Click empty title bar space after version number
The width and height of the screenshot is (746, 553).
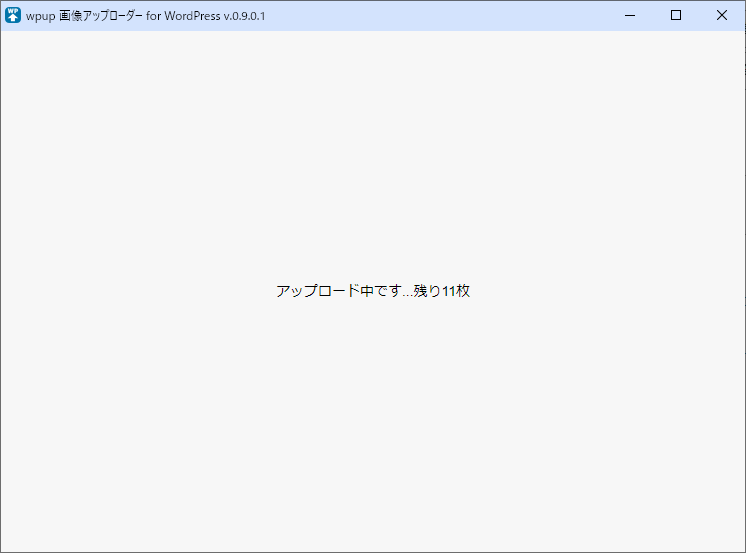(430, 15)
